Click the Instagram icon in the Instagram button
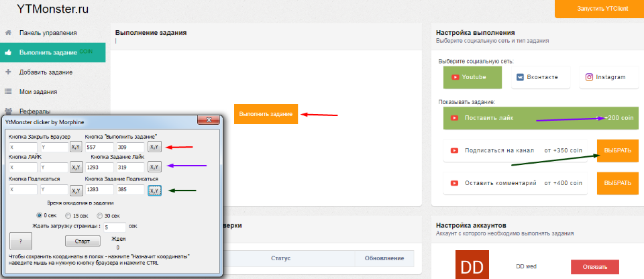 pyautogui.click(x=589, y=77)
